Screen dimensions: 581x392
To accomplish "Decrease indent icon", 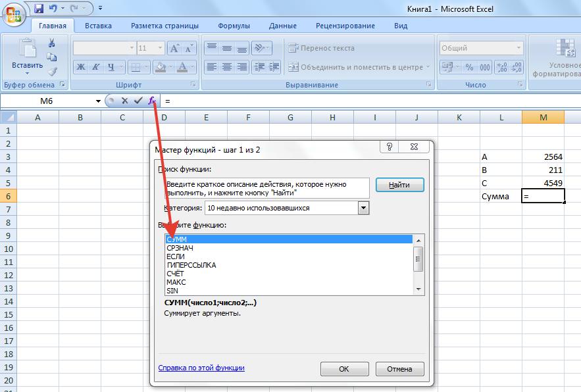I will pyautogui.click(x=259, y=67).
